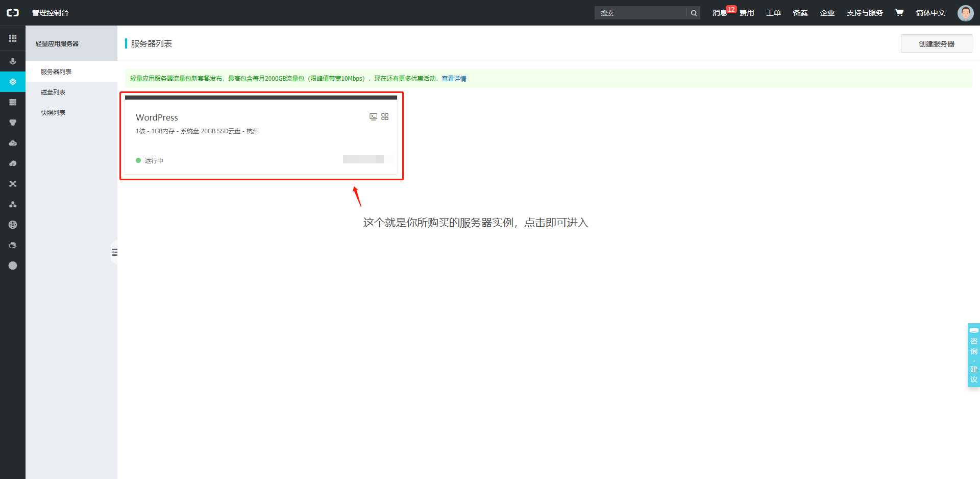980x479 pixels.
Task: Open the 工单 menu
Action: pos(773,13)
